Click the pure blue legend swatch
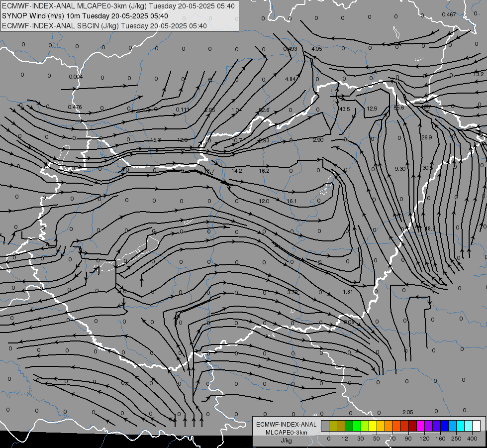This screenshot has height=448, width=487. [x=444, y=426]
